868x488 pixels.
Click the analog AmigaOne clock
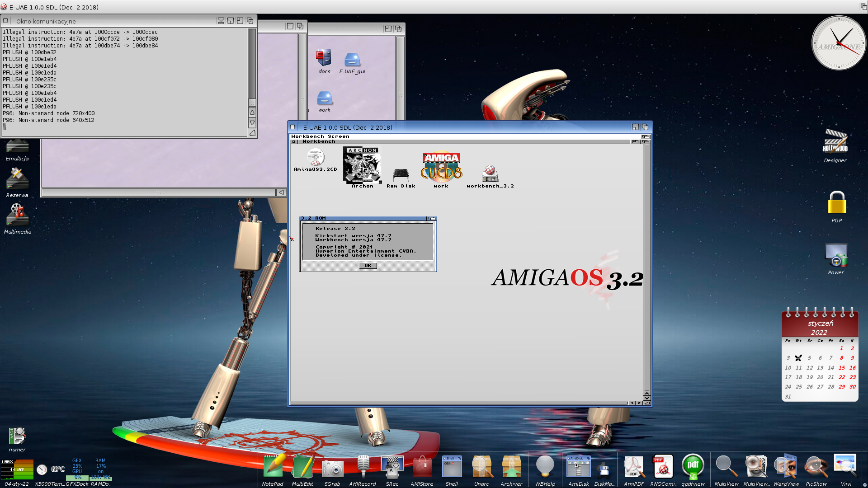(x=839, y=43)
